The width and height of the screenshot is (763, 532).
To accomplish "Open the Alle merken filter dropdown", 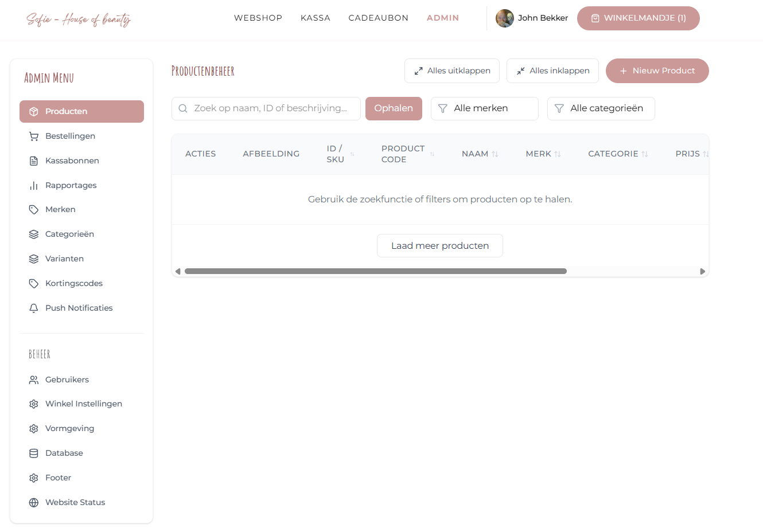I will point(484,108).
